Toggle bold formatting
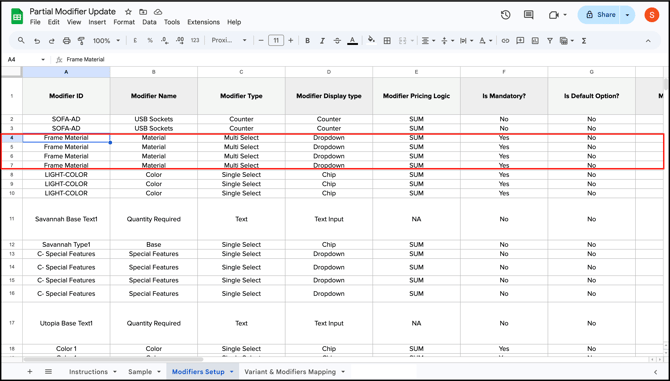This screenshot has width=670, height=381. coord(307,41)
